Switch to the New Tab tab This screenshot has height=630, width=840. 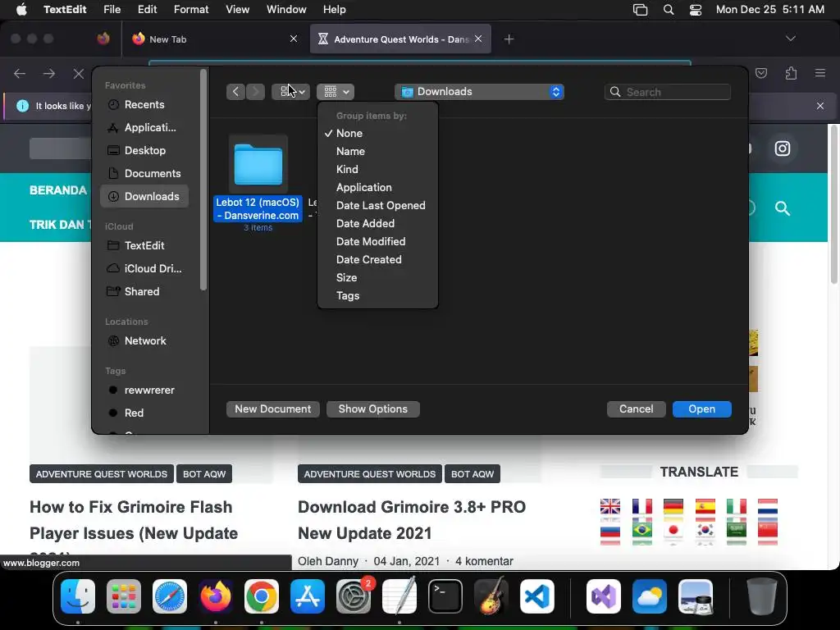[214, 39]
